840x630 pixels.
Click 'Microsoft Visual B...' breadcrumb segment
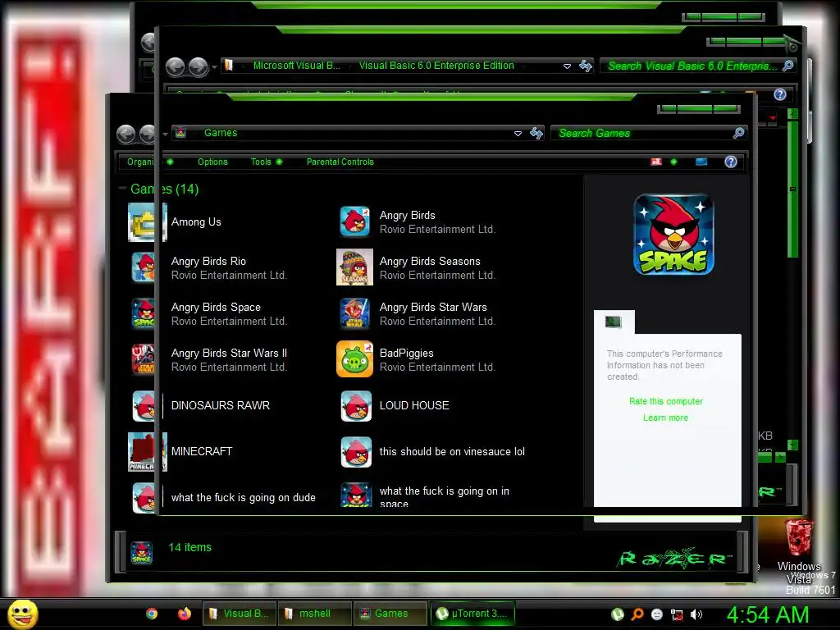[x=296, y=66]
